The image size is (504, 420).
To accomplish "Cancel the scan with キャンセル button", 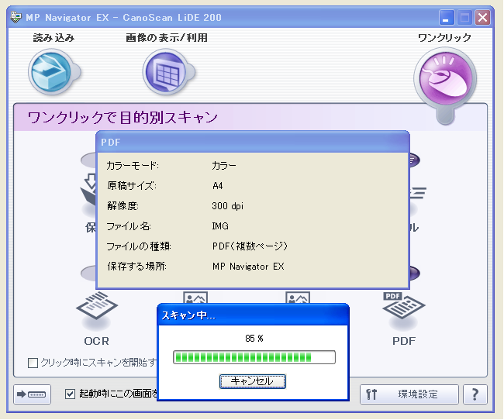I will (x=252, y=381).
